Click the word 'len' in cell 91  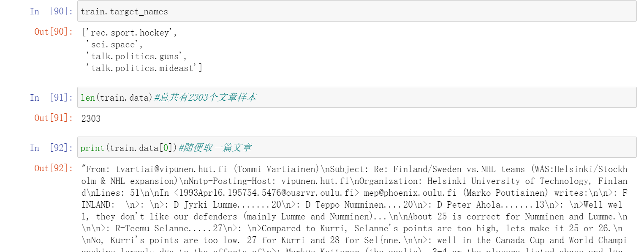(88, 98)
